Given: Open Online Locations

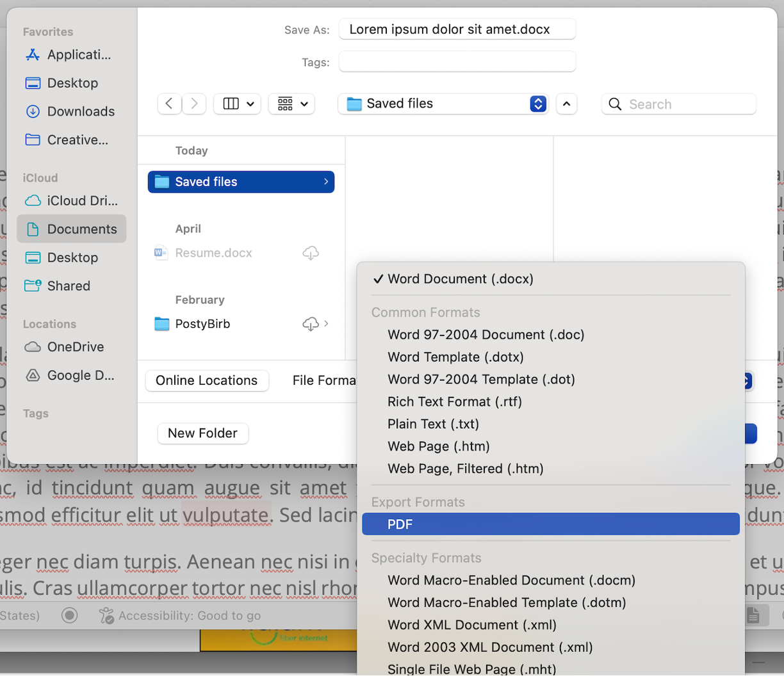Looking at the screenshot, I should pos(206,380).
